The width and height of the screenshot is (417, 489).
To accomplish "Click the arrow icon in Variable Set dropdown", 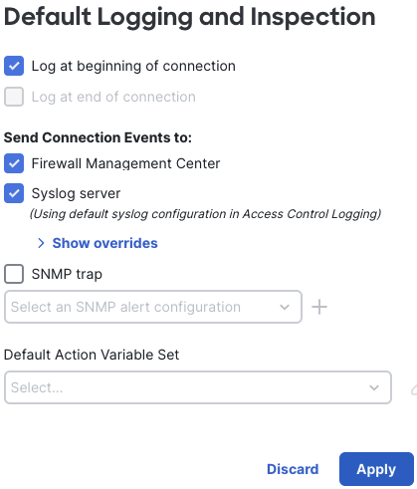I will [374, 387].
